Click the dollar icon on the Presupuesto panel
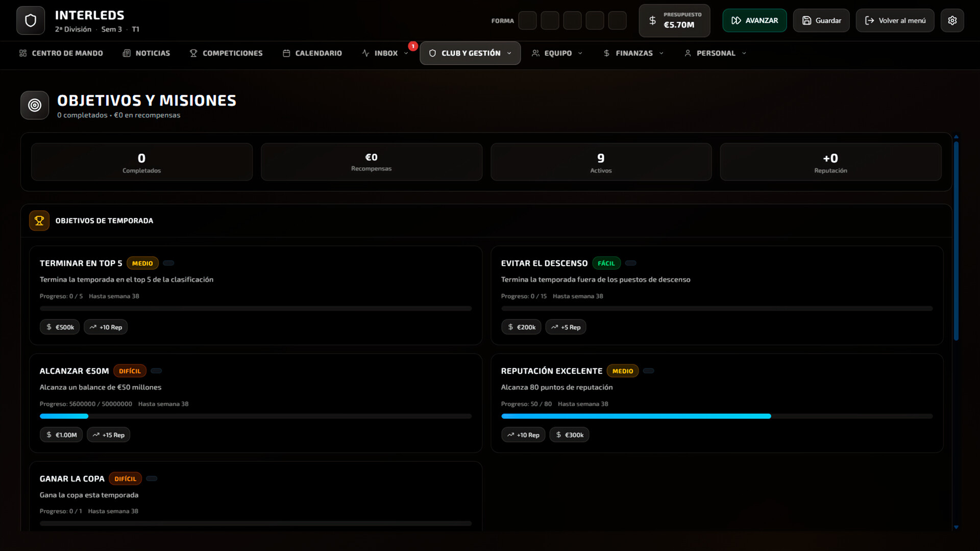 (x=652, y=20)
